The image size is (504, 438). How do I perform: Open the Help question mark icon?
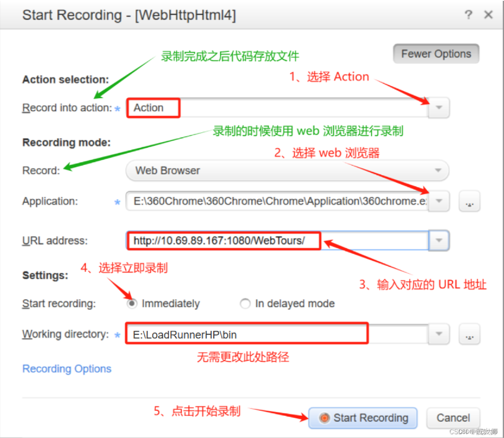(x=468, y=15)
